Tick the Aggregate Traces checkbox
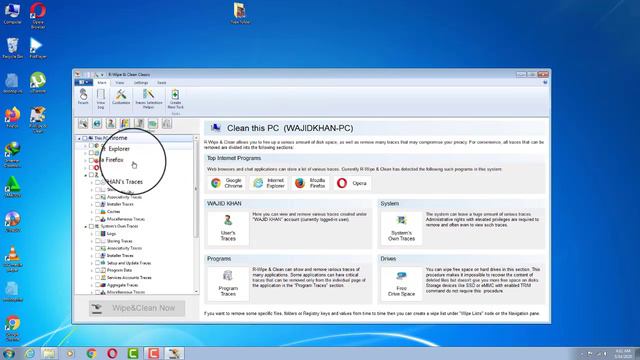 98,285
